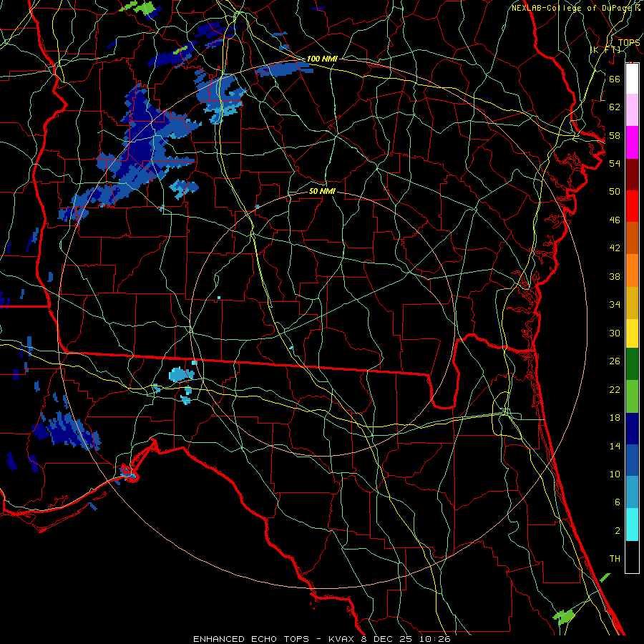
Task: Click the light green legend swatch
Action: [x=632, y=396]
